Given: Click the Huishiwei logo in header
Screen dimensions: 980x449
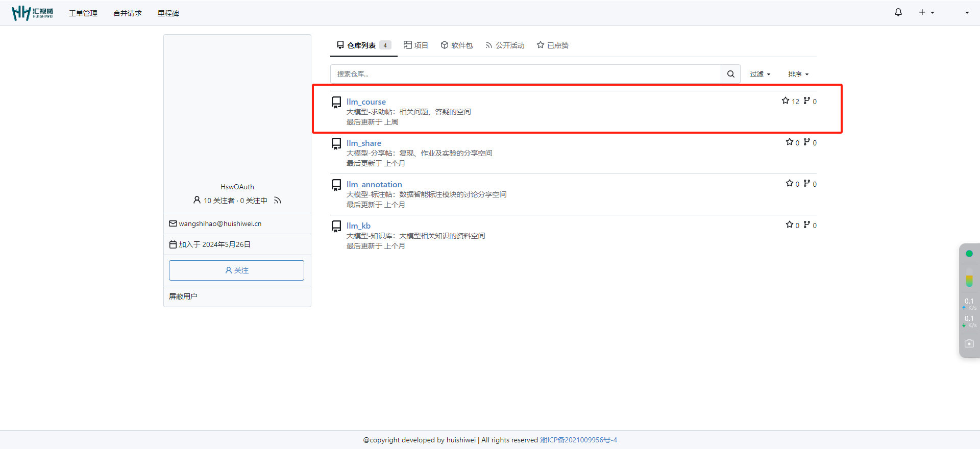Looking at the screenshot, I should [x=33, y=13].
